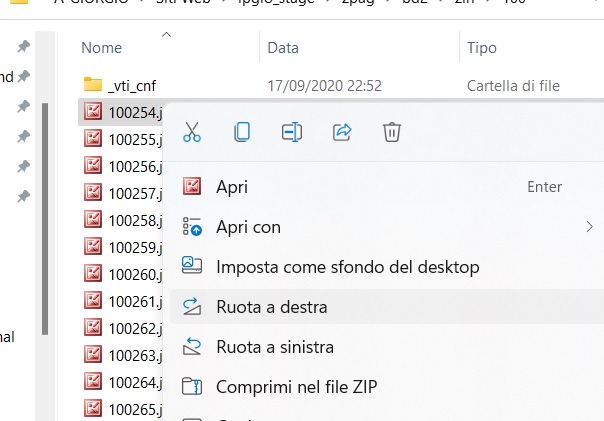The image size is (604, 421).
Task: Click the Share icon in context menu
Action: [x=342, y=132]
